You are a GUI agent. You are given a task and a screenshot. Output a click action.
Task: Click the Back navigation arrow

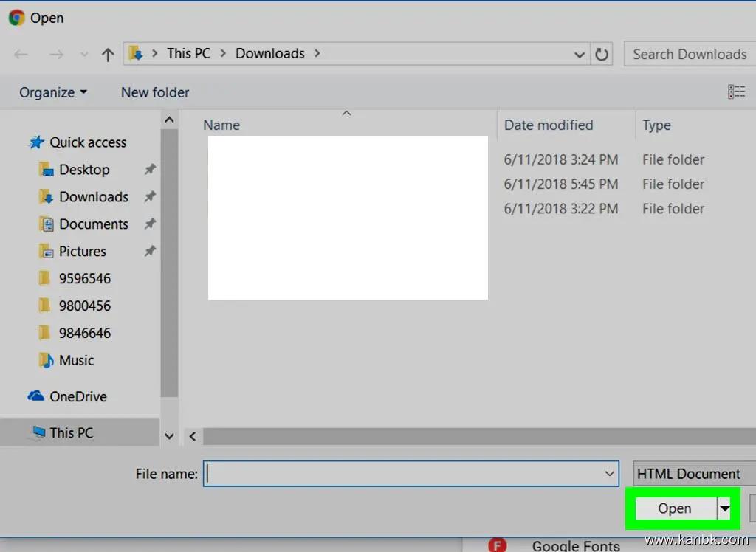tap(21, 55)
